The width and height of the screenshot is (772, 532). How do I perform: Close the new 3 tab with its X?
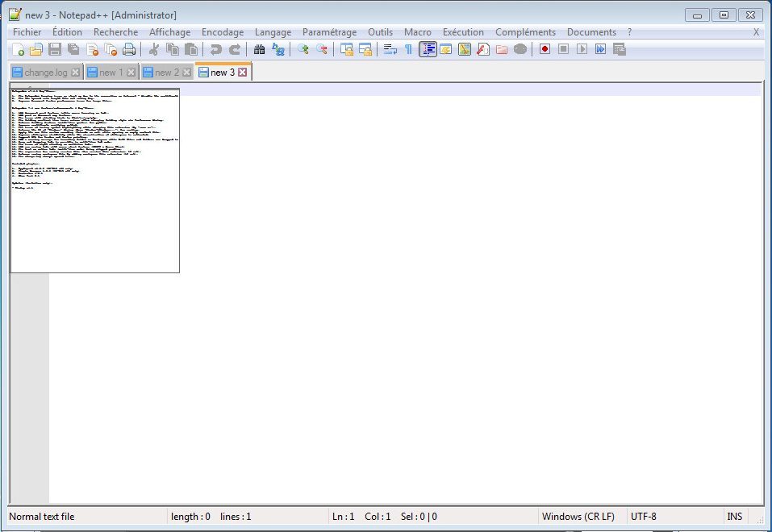242,73
